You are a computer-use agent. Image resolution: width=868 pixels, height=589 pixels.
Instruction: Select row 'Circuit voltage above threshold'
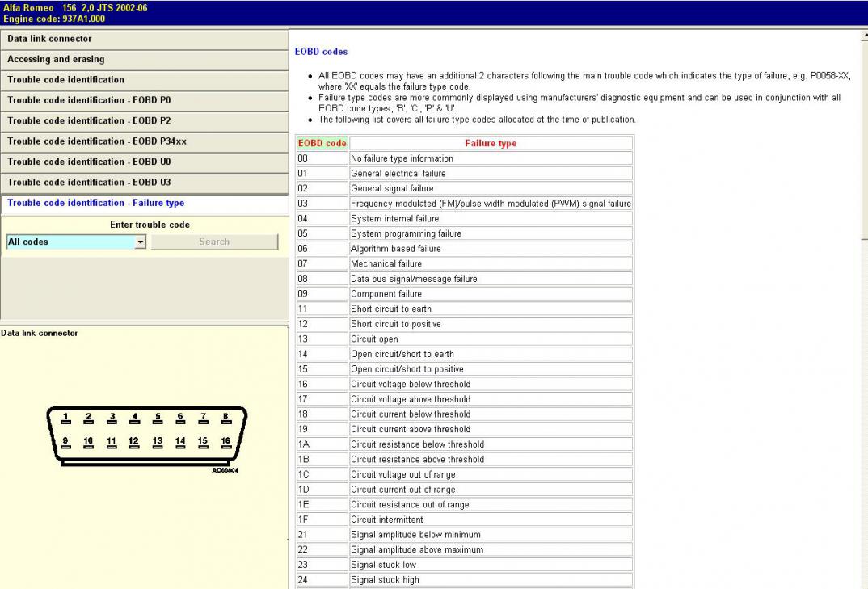click(465, 399)
